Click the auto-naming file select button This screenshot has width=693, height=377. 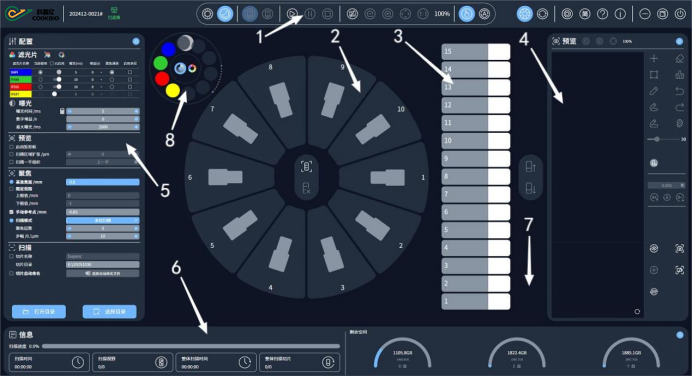[103, 274]
